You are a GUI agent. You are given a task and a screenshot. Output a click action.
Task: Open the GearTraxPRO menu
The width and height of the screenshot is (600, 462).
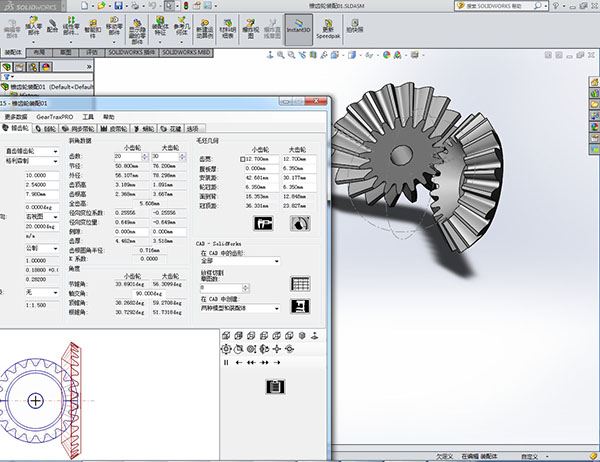(x=54, y=117)
